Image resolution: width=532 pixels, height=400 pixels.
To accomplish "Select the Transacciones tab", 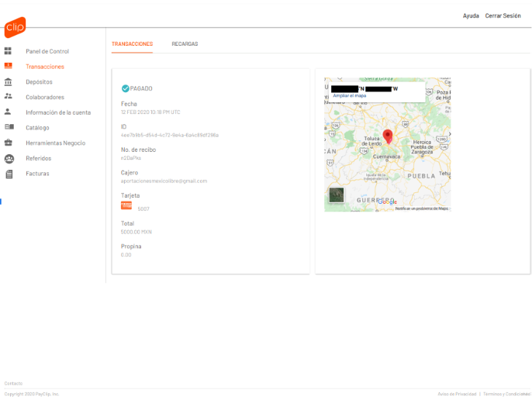I will (x=132, y=44).
